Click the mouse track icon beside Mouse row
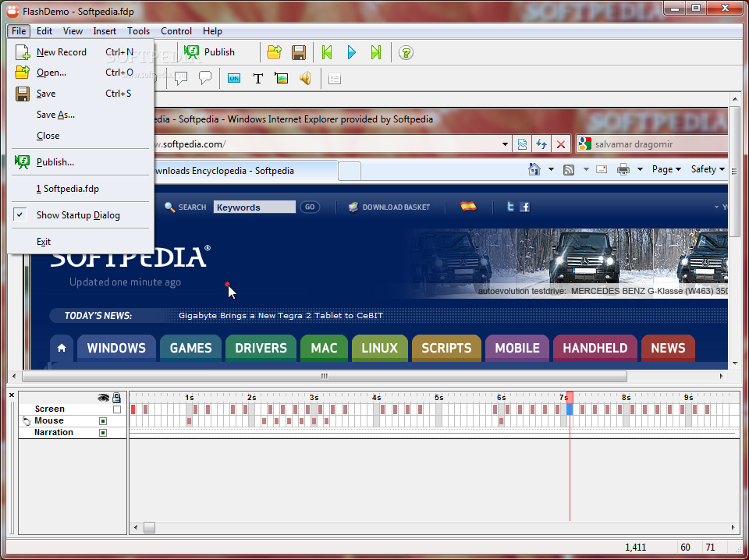 (27, 420)
